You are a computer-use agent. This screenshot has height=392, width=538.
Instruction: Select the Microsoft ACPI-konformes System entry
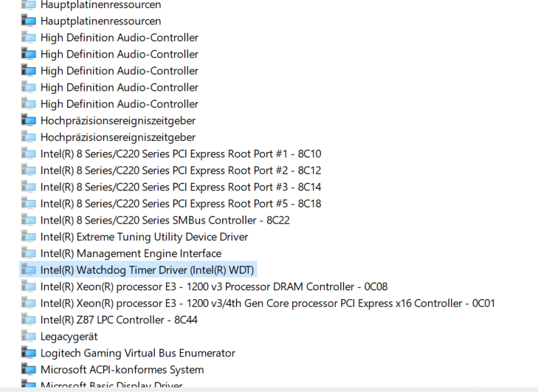(x=123, y=369)
